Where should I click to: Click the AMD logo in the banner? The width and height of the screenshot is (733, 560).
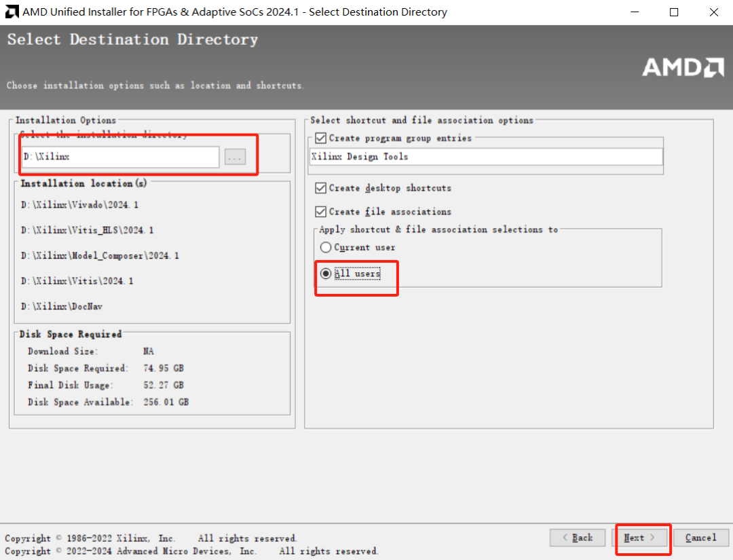pyautogui.click(x=683, y=68)
